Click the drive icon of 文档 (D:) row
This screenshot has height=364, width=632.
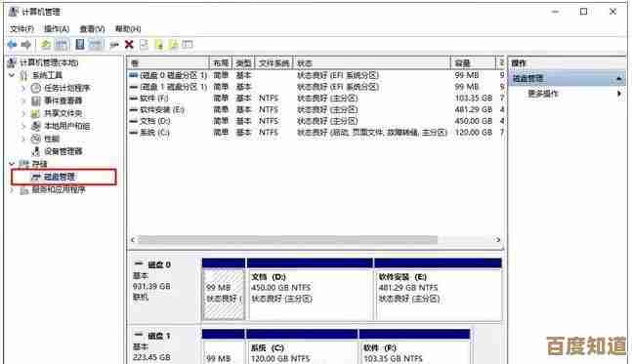[134, 121]
